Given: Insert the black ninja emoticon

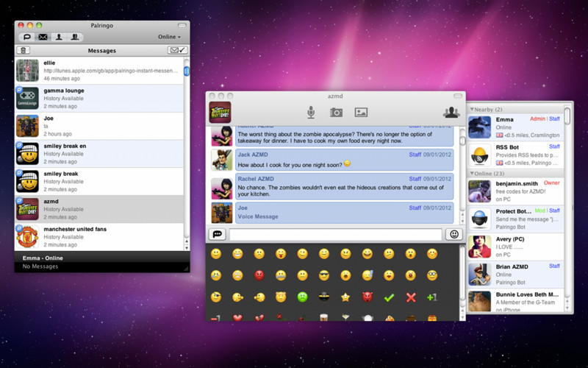Looking at the screenshot, I should [324, 297].
